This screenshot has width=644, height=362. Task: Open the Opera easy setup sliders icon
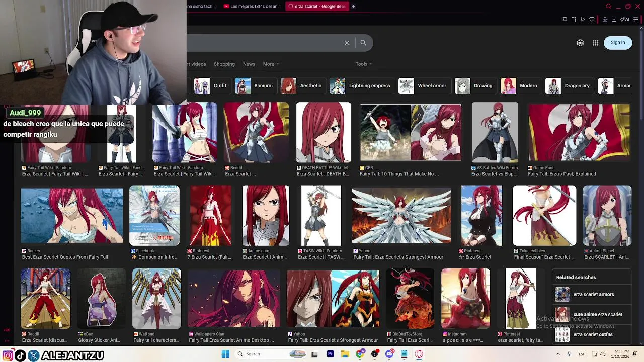point(636,20)
